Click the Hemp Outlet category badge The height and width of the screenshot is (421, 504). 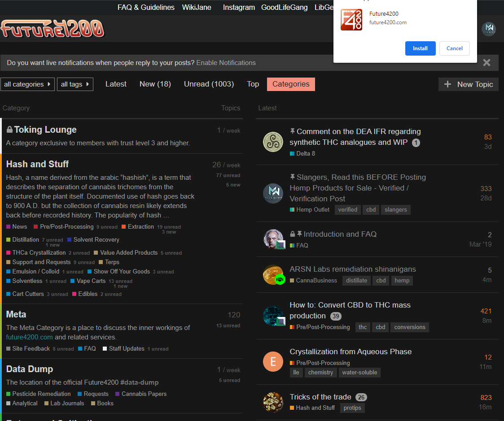coord(310,210)
